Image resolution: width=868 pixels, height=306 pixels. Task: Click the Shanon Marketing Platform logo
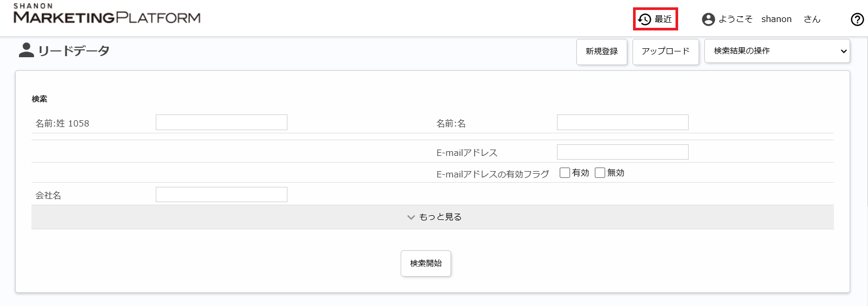pos(107,14)
